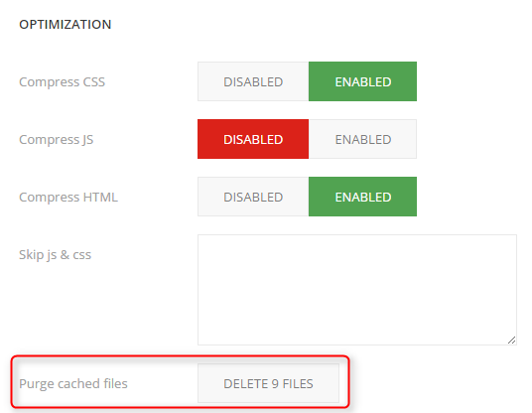Click the OPTIMIZATION section heading

pos(66,25)
